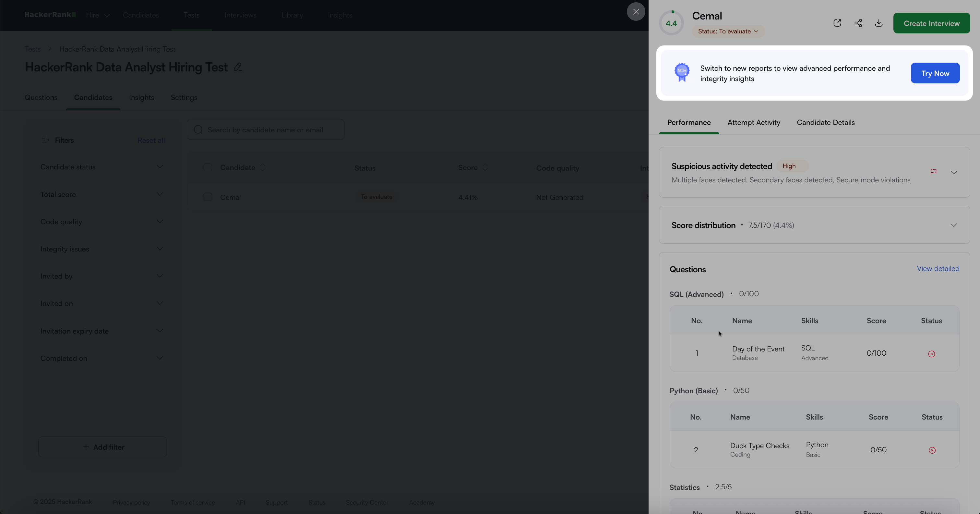Expand the Suspicious activity detected section

point(953,173)
